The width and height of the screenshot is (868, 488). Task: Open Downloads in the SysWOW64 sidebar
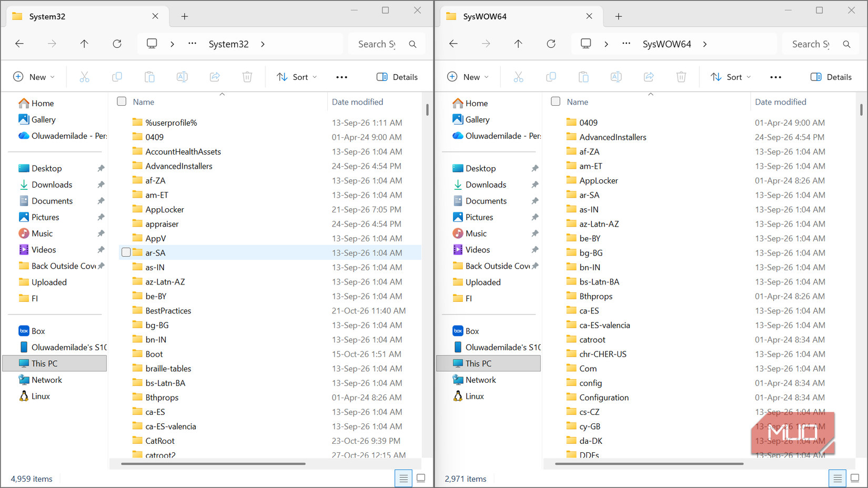coord(486,185)
